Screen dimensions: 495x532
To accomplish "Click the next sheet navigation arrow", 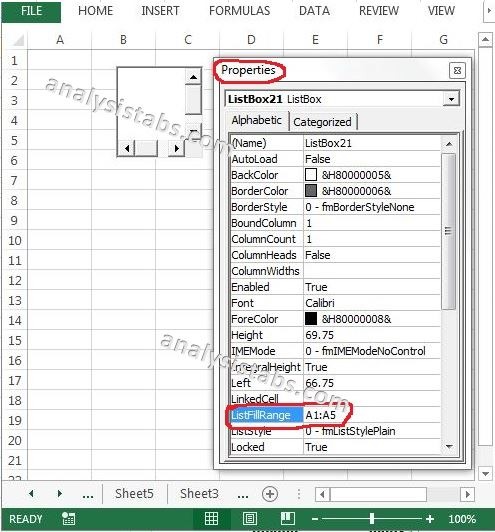I will coord(60,494).
